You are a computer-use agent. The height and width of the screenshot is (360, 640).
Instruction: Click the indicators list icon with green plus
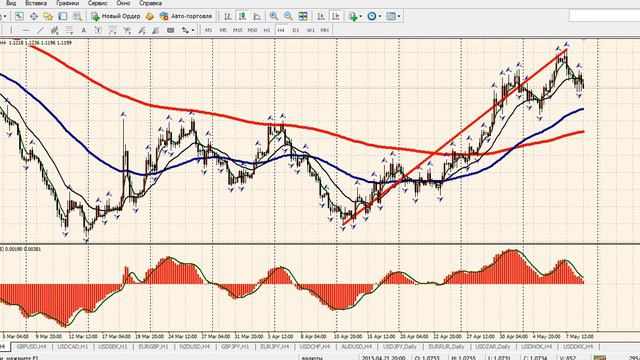[353, 16]
